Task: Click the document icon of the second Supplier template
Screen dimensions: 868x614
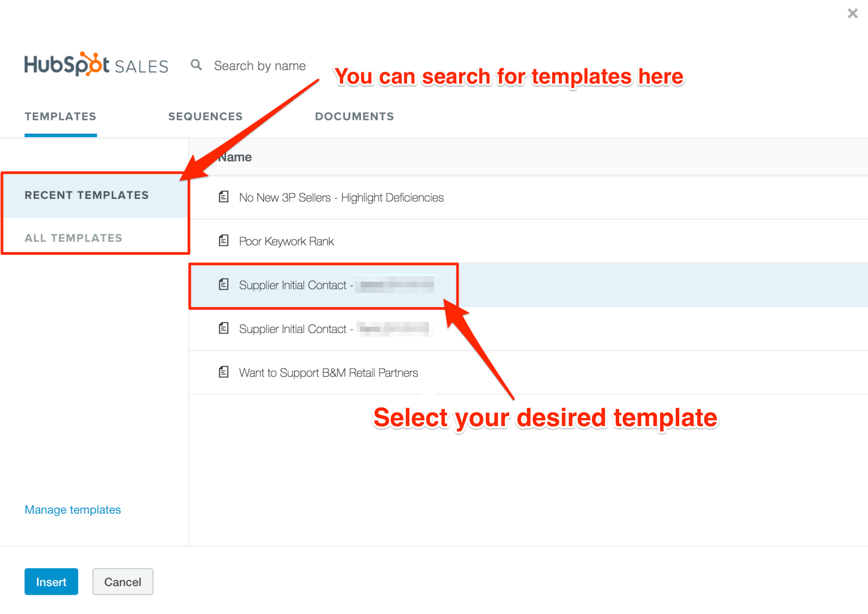Action: 224,328
